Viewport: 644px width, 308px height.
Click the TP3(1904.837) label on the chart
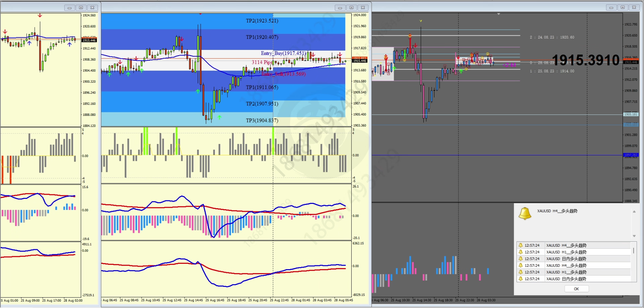[262, 120]
